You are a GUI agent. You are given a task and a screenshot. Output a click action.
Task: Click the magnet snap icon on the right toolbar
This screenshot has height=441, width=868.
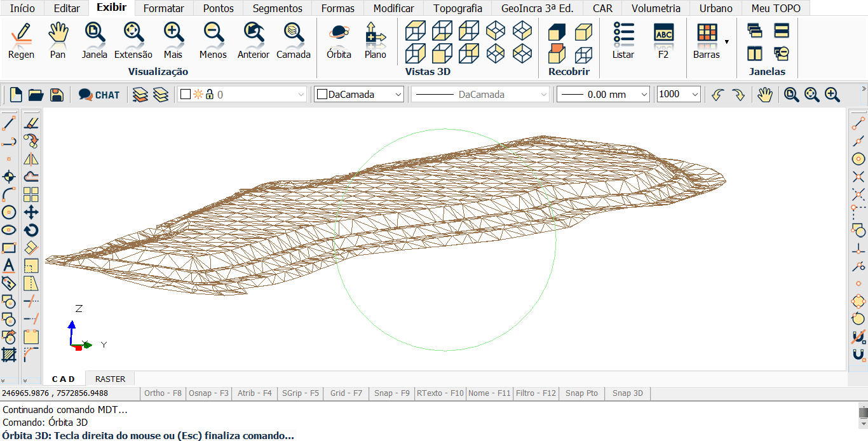click(x=858, y=355)
